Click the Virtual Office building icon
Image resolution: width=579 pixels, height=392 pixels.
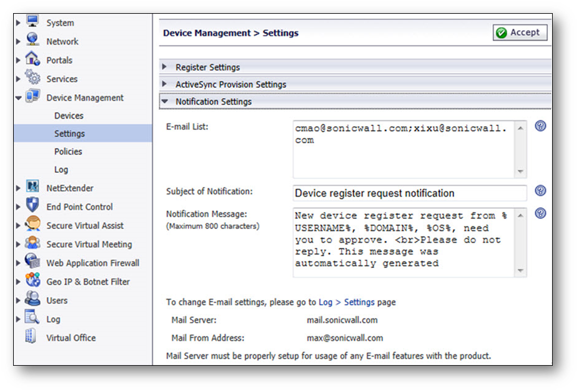click(x=31, y=337)
